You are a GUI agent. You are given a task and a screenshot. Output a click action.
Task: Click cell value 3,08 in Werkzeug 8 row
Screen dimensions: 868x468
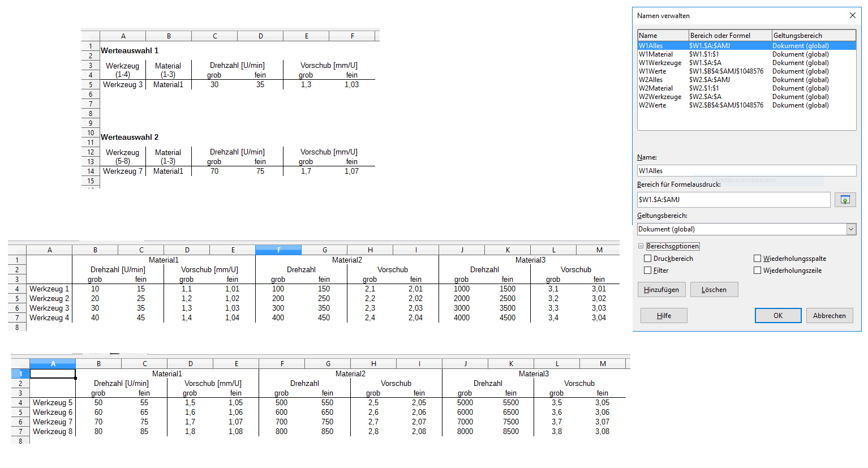click(602, 431)
